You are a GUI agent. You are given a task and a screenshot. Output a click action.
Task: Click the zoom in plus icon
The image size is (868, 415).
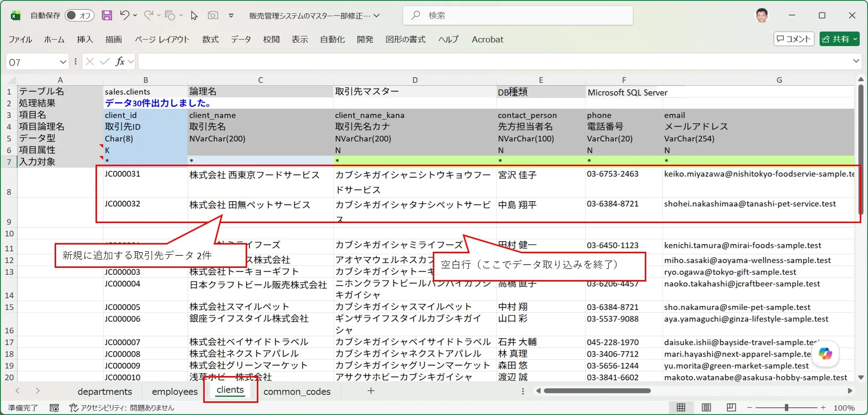(x=823, y=408)
